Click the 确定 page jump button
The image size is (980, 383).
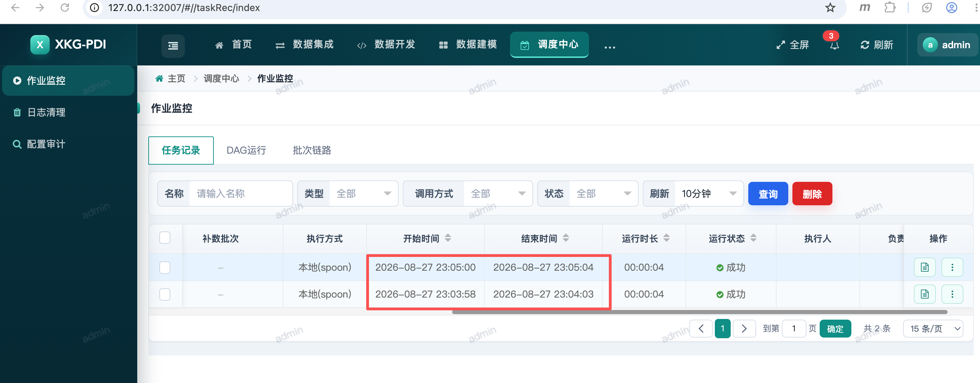click(835, 329)
